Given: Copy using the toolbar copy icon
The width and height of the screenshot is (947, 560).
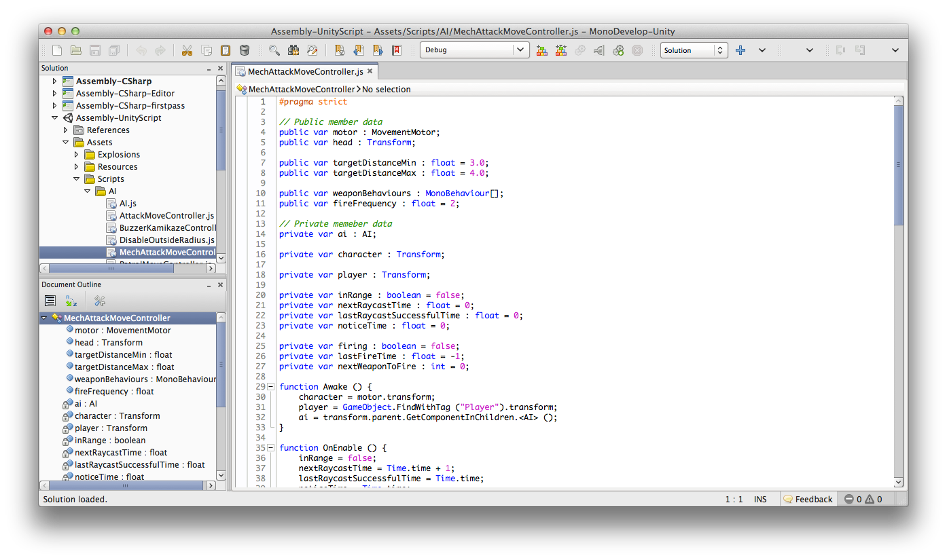Looking at the screenshot, I should point(207,50).
